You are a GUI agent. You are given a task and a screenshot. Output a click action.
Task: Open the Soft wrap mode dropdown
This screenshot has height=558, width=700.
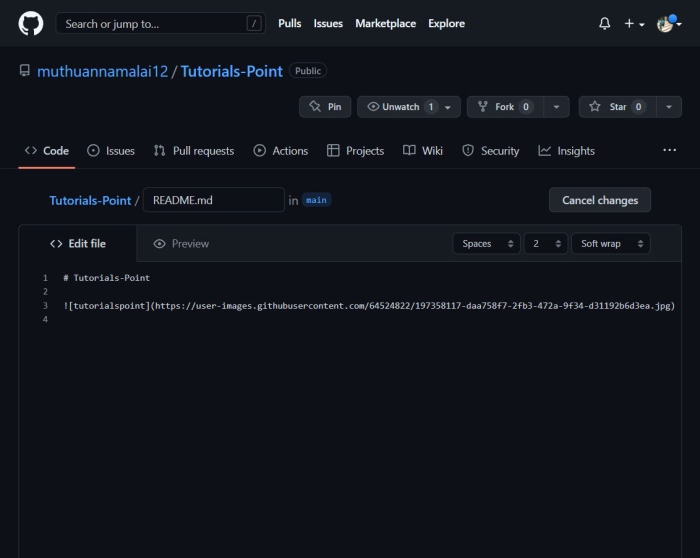(611, 244)
